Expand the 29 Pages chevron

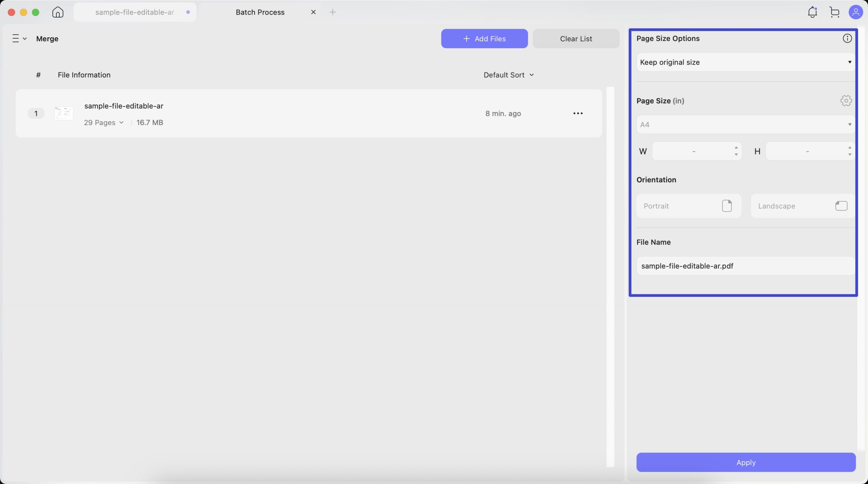pyautogui.click(x=121, y=123)
